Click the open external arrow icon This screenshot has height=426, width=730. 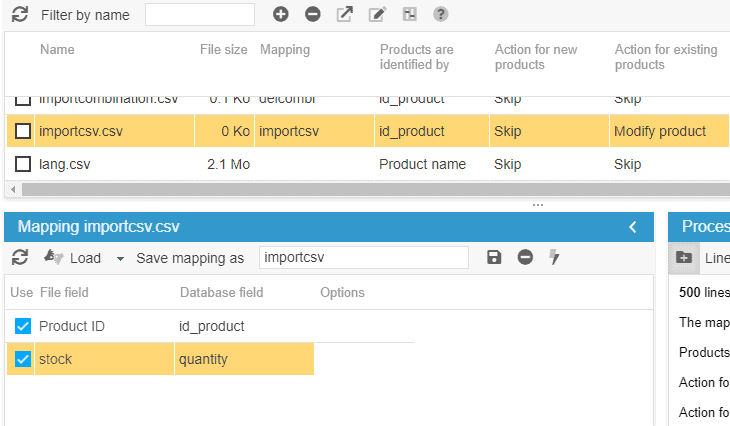[345, 15]
